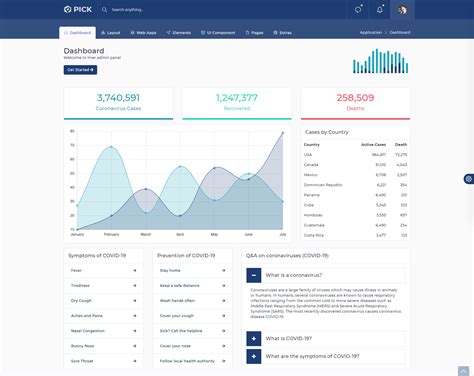Click the mini bar chart in header
This screenshot has height=376, width=474.
click(381, 61)
